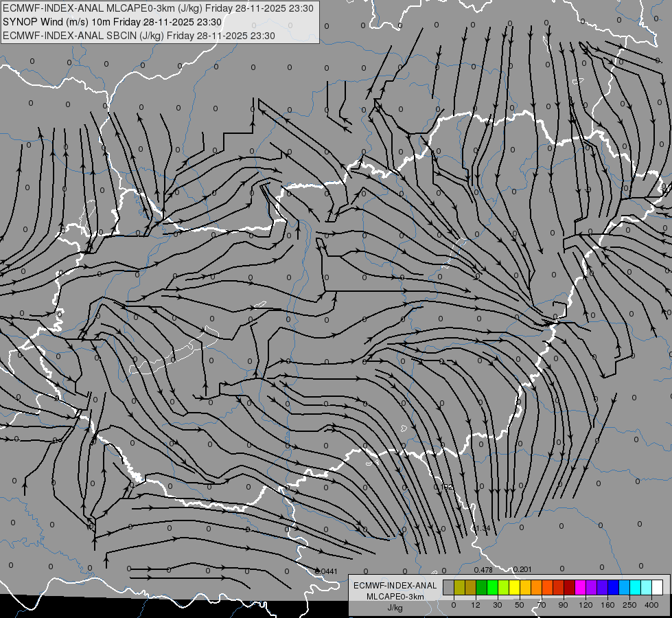Pick the sky blue swatch before 250
The width and height of the screenshot is (672, 618).
[625, 587]
